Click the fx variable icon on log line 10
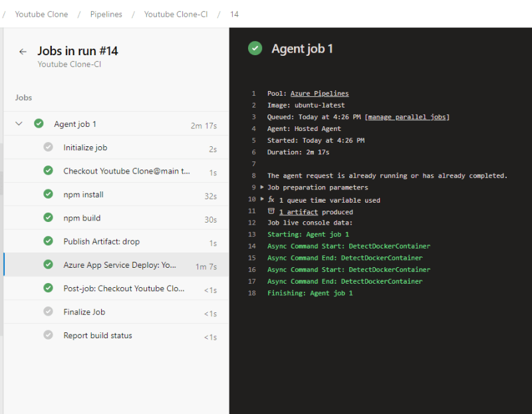532x414 pixels. pyautogui.click(x=271, y=199)
